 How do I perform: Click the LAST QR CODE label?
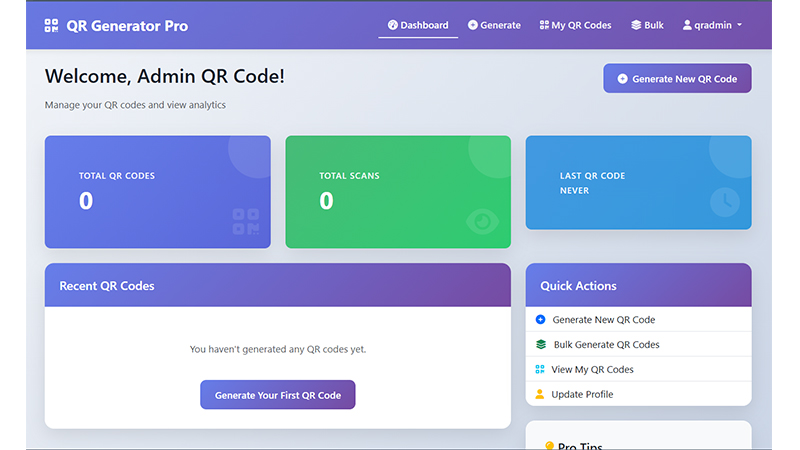[592, 176]
